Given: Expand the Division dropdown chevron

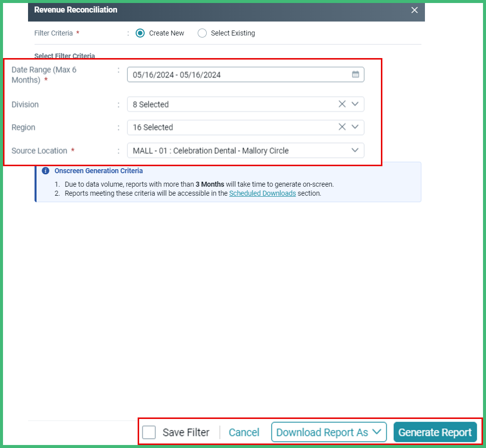Looking at the screenshot, I should click(355, 104).
